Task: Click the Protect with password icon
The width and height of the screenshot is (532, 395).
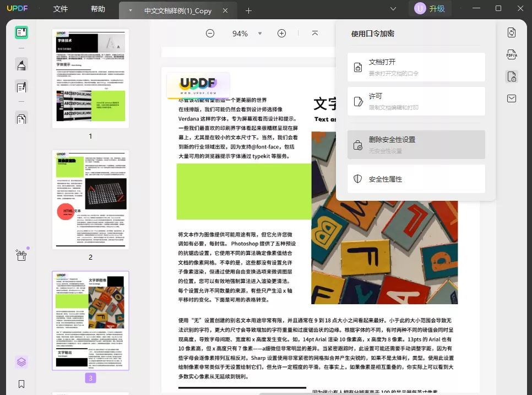Action: pos(512,76)
